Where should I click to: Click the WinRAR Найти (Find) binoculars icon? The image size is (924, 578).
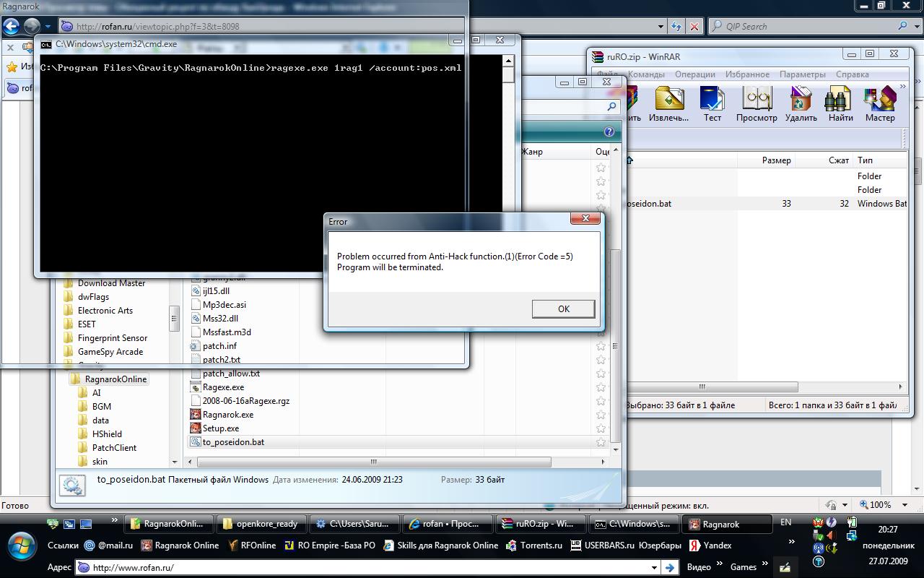tap(840, 105)
